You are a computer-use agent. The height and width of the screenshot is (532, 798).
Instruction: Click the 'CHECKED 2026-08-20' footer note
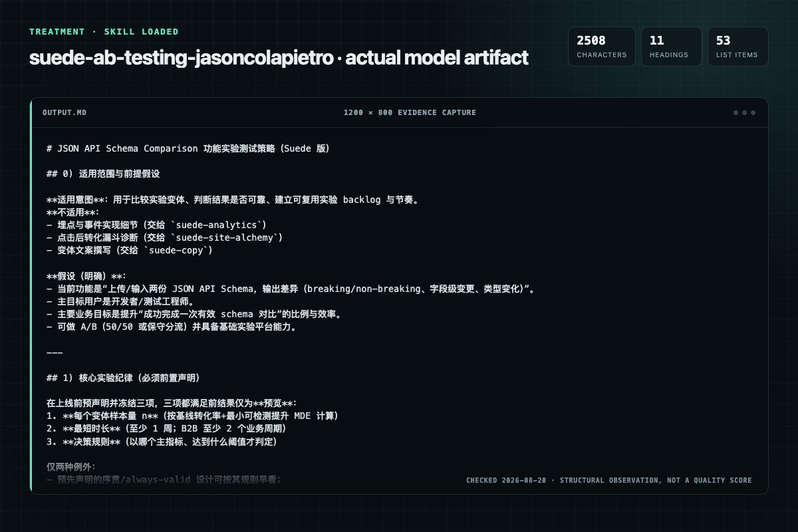click(x=609, y=480)
